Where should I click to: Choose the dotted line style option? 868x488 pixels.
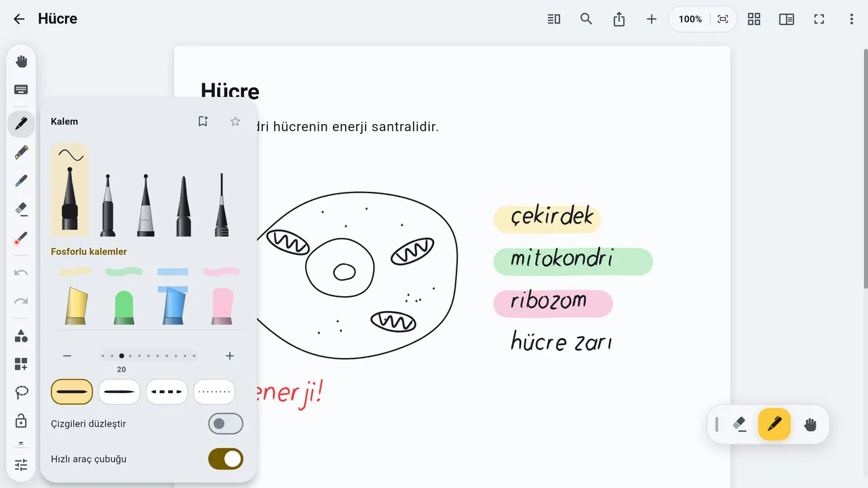coord(214,392)
